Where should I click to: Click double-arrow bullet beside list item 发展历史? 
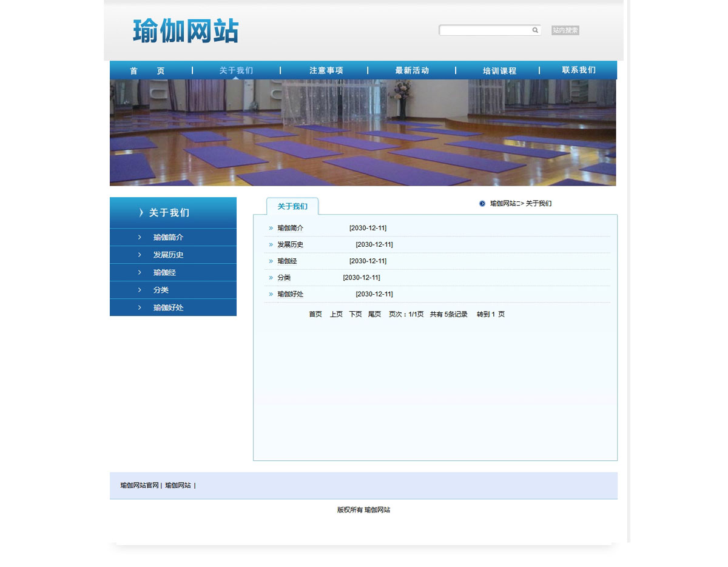pos(271,244)
